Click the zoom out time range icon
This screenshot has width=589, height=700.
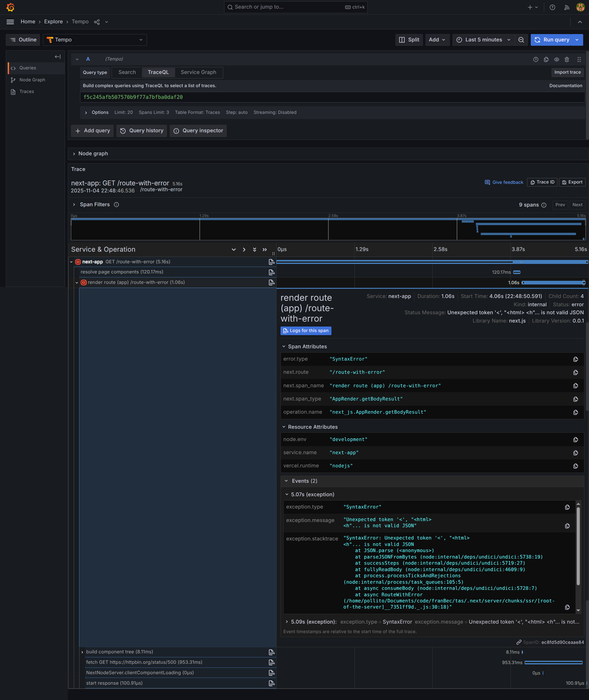521,40
